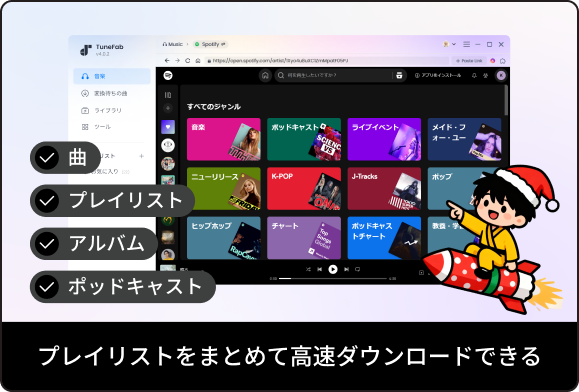Switch service via the Spotify selector
The height and width of the screenshot is (392, 579).
[210, 44]
